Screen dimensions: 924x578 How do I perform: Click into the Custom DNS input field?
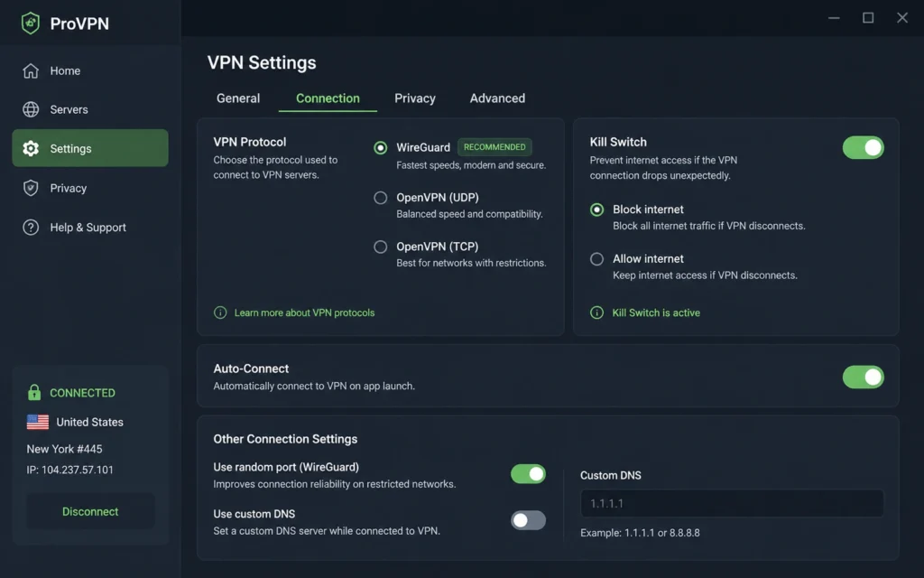(732, 503)
